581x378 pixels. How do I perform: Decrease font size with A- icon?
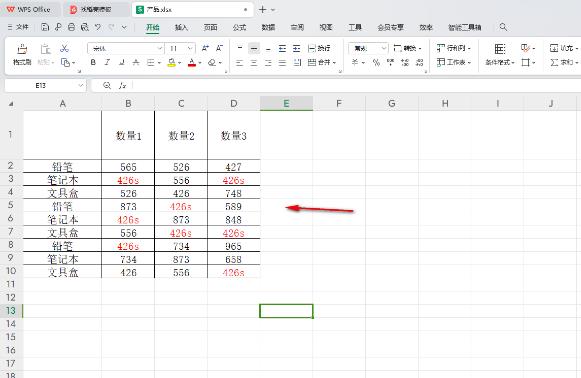(x=219, y=48)
